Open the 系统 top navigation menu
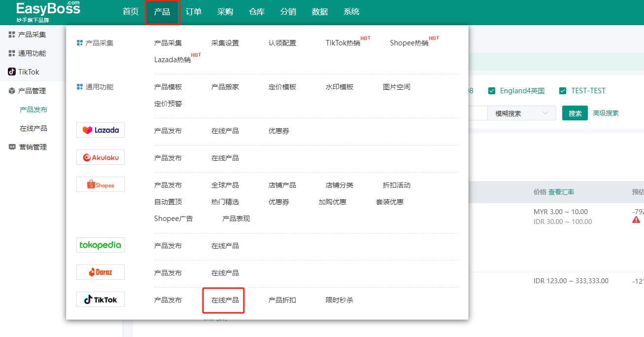Viewport: 644px width, 337px height. pyautogui.click(x=351, y=12)
